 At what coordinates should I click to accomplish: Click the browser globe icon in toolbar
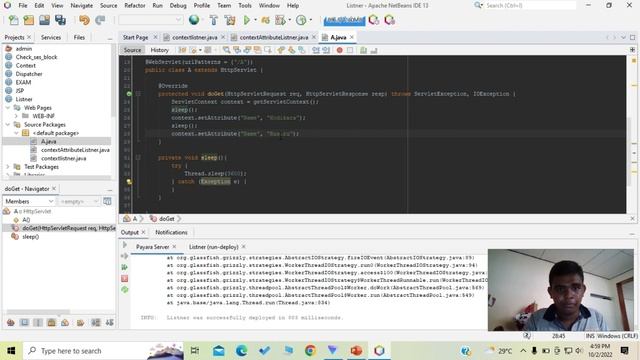[194, 20]
